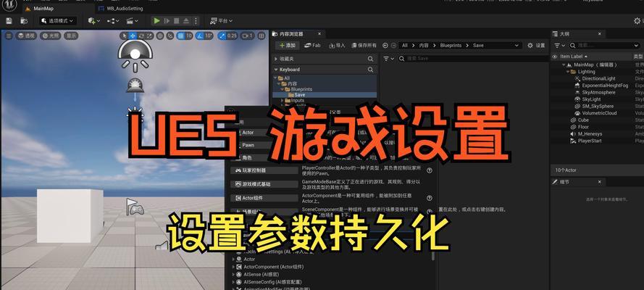The height and width of the screenshot is (290, 644).
Task: Click the eject from player button
Action: coord(186,20)
